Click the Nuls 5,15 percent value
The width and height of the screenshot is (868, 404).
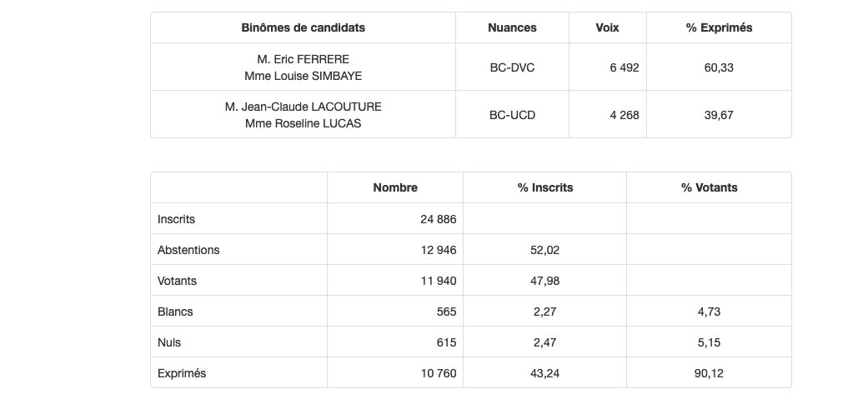(708, 342)
